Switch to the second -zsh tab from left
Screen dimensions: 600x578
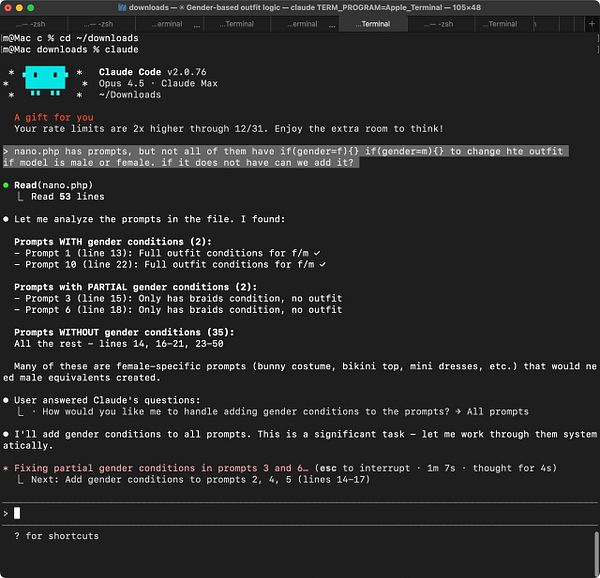tap(101, 24)
